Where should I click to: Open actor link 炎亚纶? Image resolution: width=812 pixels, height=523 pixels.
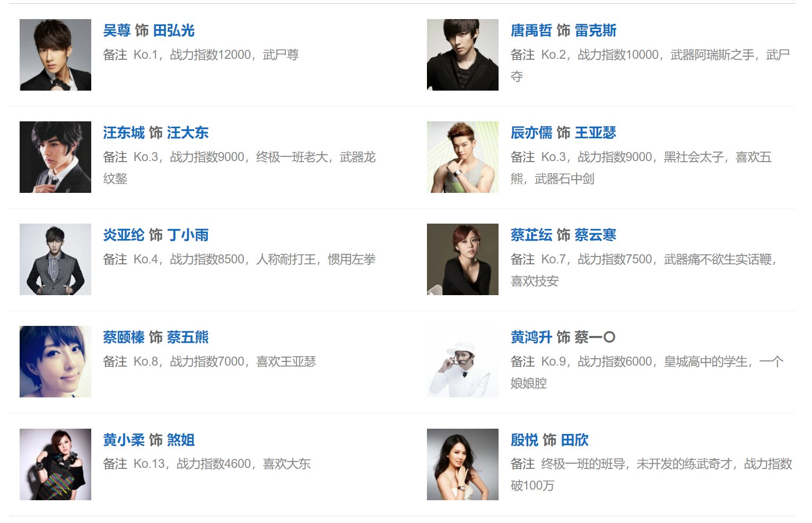coord(124,235)
